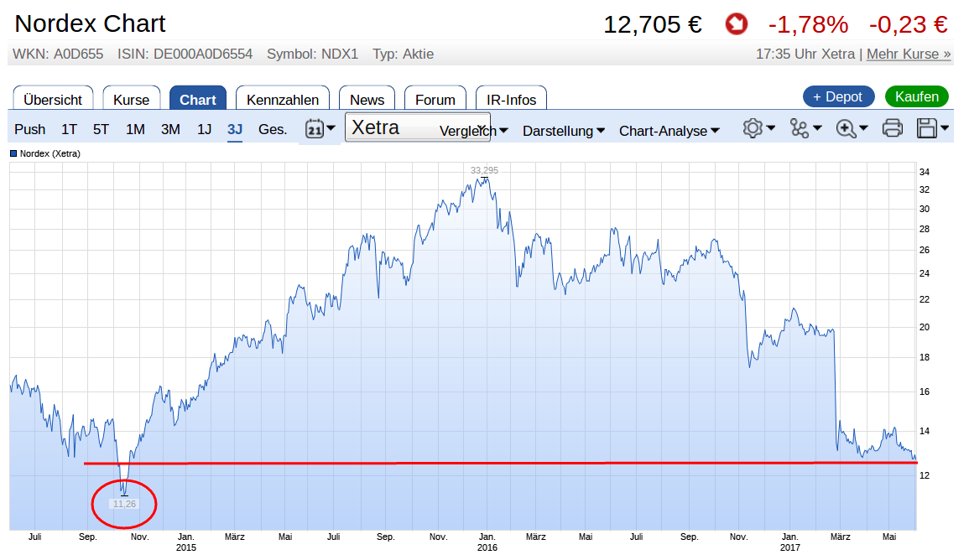Click the Jan. 2016 axis label

(487, 542)
